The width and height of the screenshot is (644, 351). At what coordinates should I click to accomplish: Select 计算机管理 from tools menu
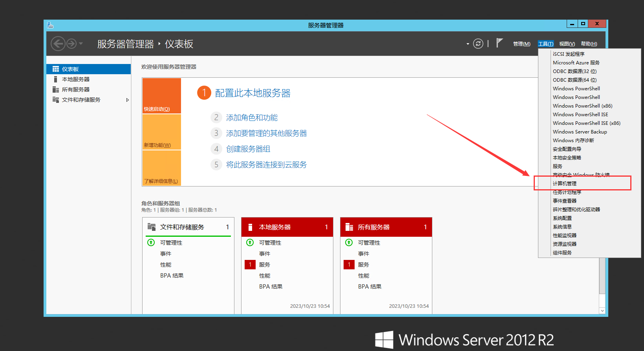(565, 184)
